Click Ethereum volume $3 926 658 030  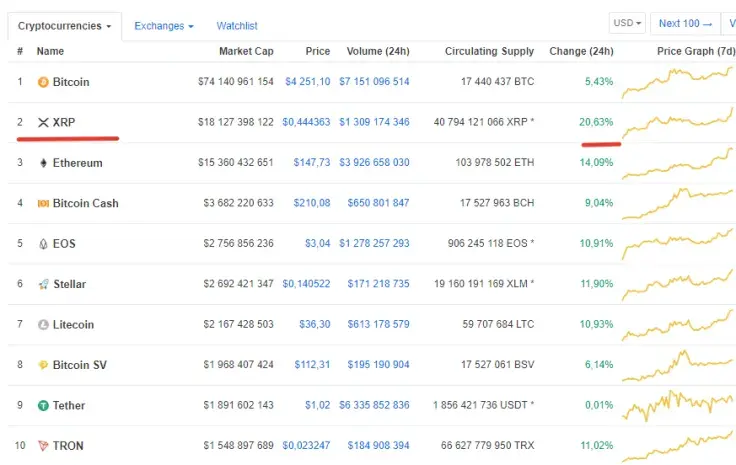coord(375,162)
